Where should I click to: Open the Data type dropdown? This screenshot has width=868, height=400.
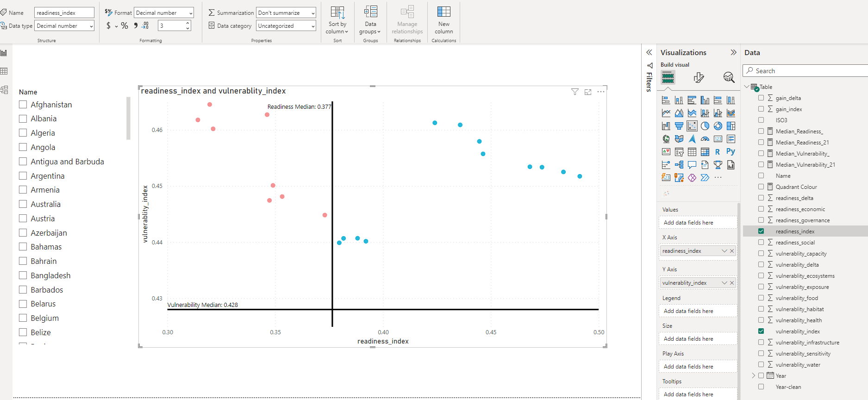point(64,26)
